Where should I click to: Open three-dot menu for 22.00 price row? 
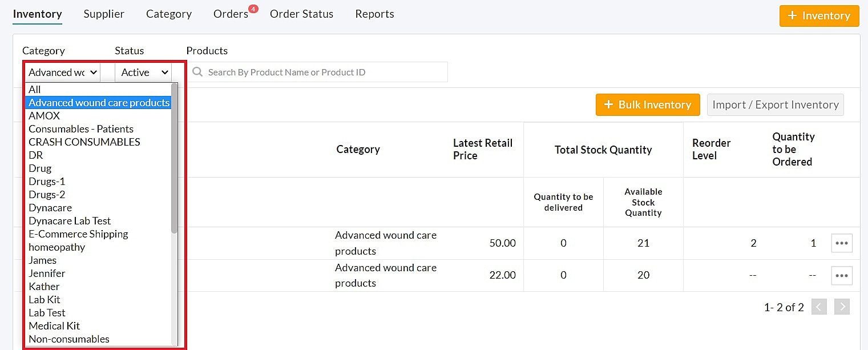click(841, 275)
